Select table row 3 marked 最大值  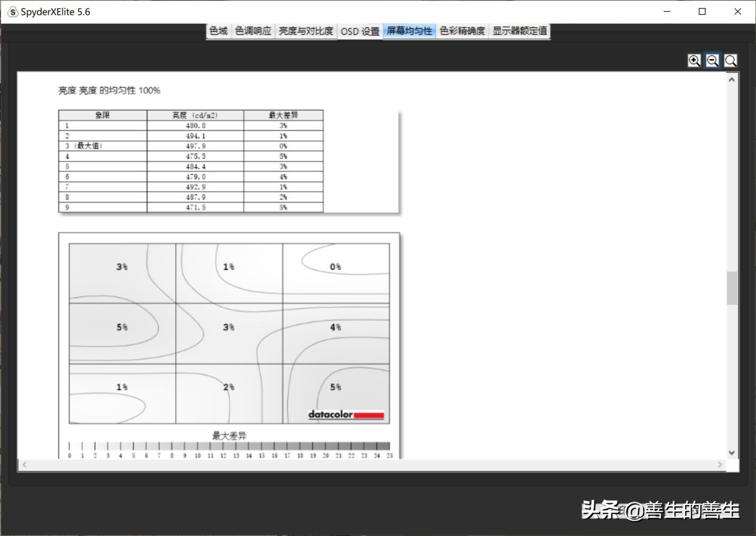coord(102,146)
